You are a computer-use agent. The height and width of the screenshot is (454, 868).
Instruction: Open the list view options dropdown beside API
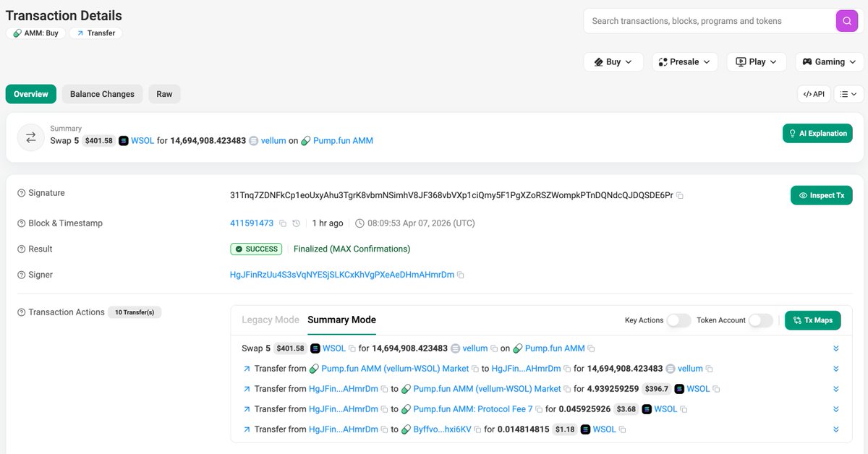tap(848, 94)
